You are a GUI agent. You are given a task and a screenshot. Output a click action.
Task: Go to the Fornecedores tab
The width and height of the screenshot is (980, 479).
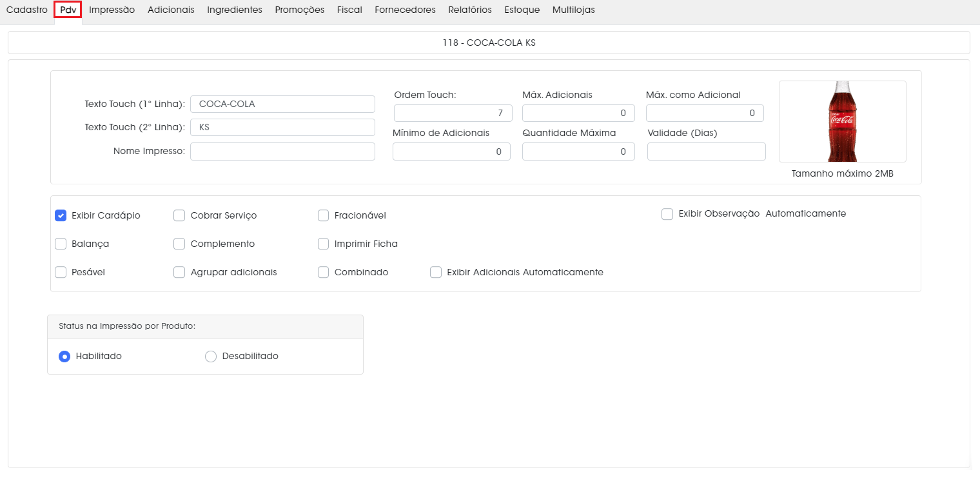click(x=405, y=10)
